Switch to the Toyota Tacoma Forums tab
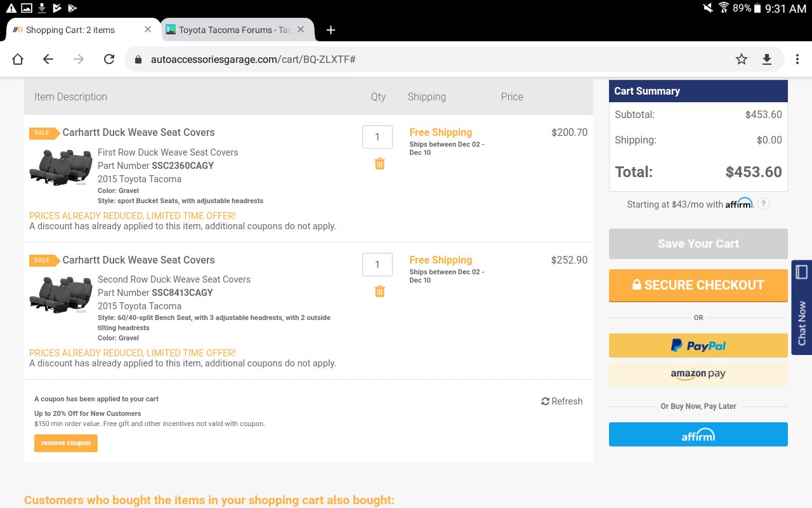The height and width of the screenshot is (508, 812). (238, 30)
